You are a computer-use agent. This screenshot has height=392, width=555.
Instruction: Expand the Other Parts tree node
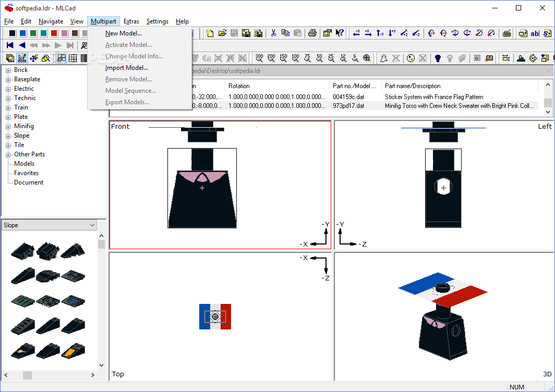(x=8, y=155)
